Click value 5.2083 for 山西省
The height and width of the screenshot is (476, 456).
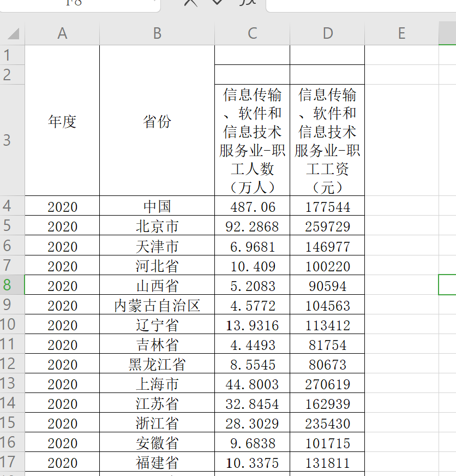tap(252, 285)
